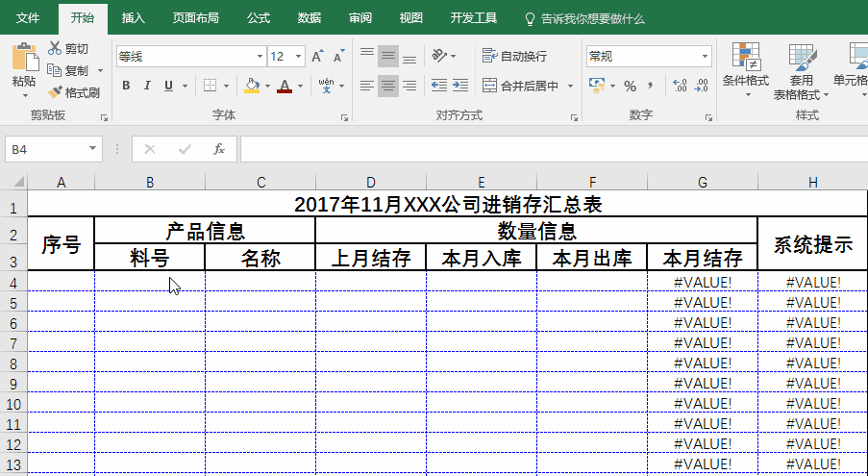868x476 pixels.
Task: Click the Copy button
Action: coord(67,70)
